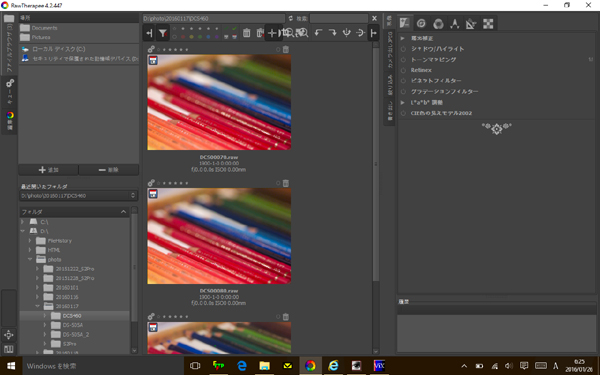Open the recent folders dropdown
The width and height of the screenshot is (600, 375).
pyautogui.click(x=78, y=196)
